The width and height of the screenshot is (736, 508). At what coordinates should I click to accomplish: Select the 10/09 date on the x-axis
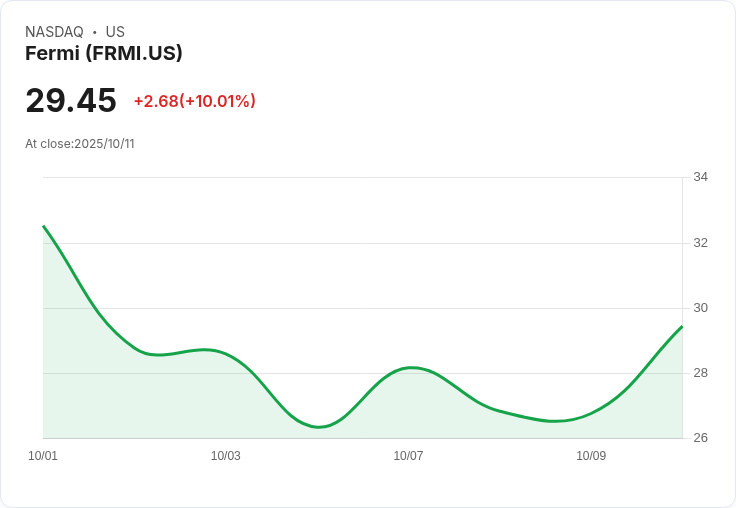(591, 456)
